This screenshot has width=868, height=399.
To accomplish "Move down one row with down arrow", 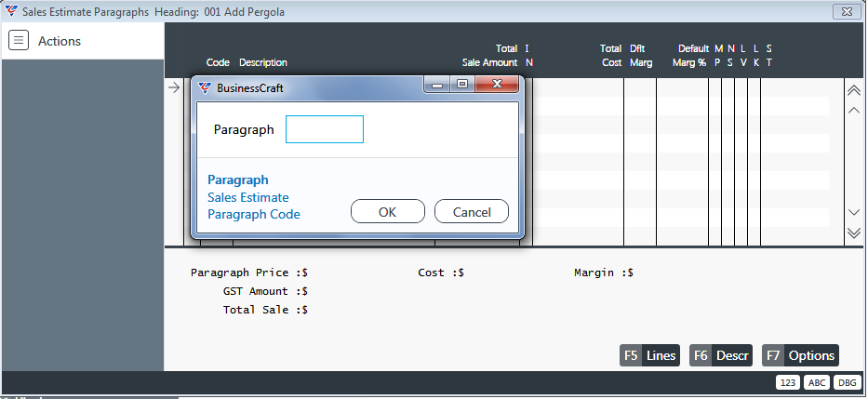I will tap(854, 212).
